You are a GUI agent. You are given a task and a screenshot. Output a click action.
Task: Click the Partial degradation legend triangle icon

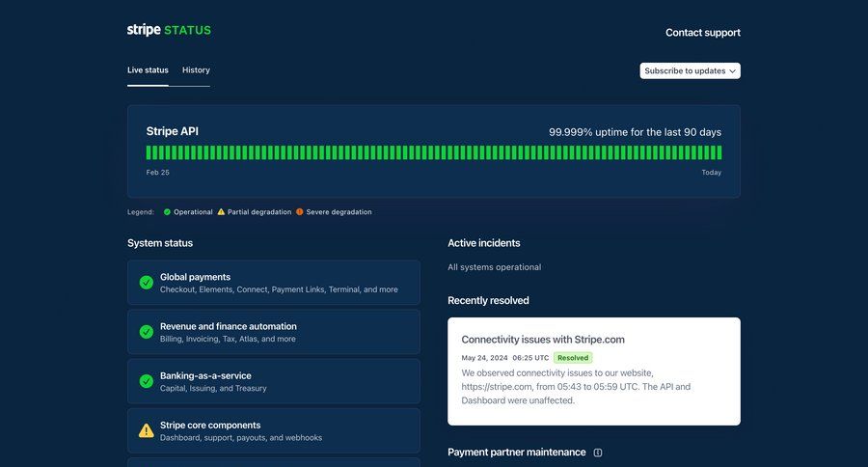(x=221, y=212)
